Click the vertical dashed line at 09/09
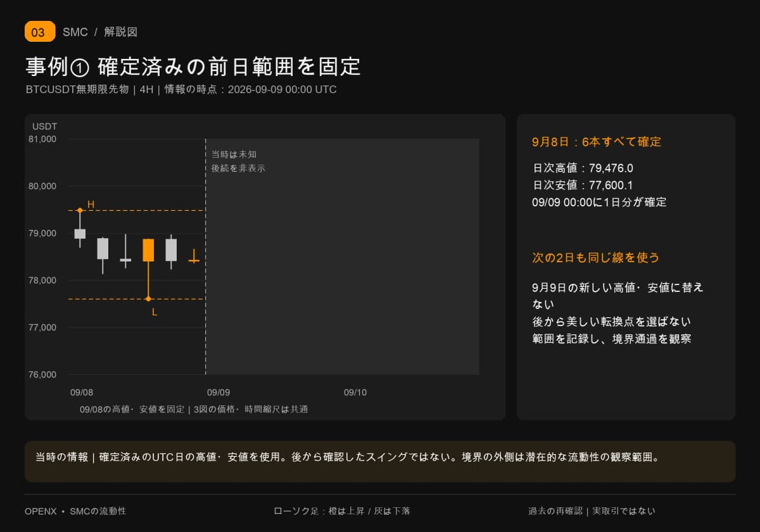760x532 pixels. 205,256
